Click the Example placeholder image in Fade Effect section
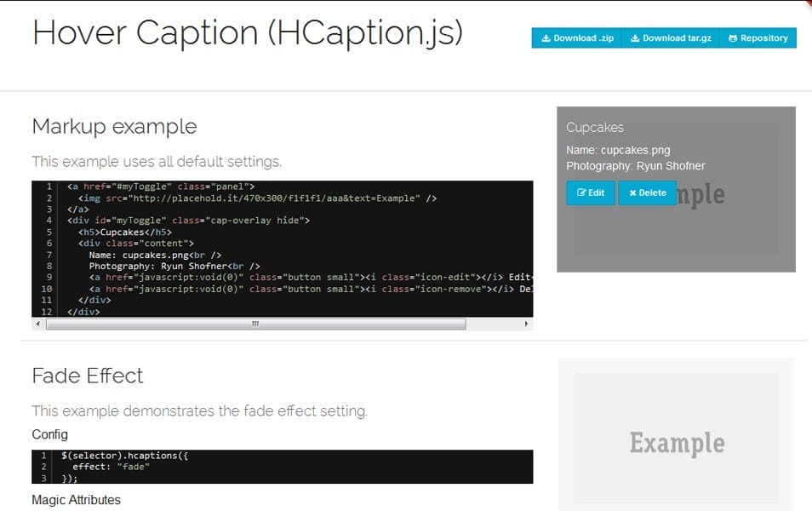The height and width of the screenshot is (511, 812). point(675,436)
